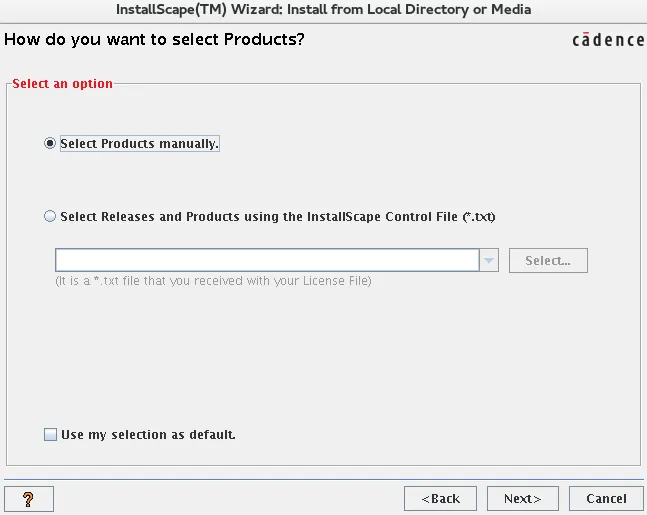The height and width of the screenshot is (515, 647).
Task: Choose the InstallScape Control File radio circle
Action: [x=50, y=216]
